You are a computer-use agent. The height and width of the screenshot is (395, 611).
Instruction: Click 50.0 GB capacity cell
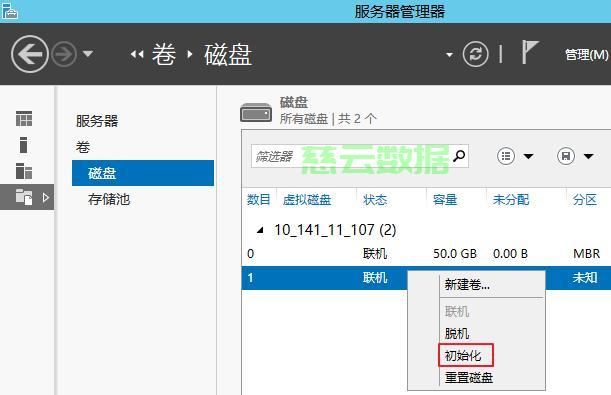tap(455, 254)
